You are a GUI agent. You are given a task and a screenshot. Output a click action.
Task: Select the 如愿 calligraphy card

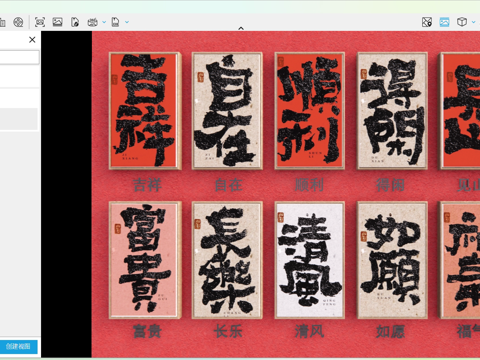392,260
